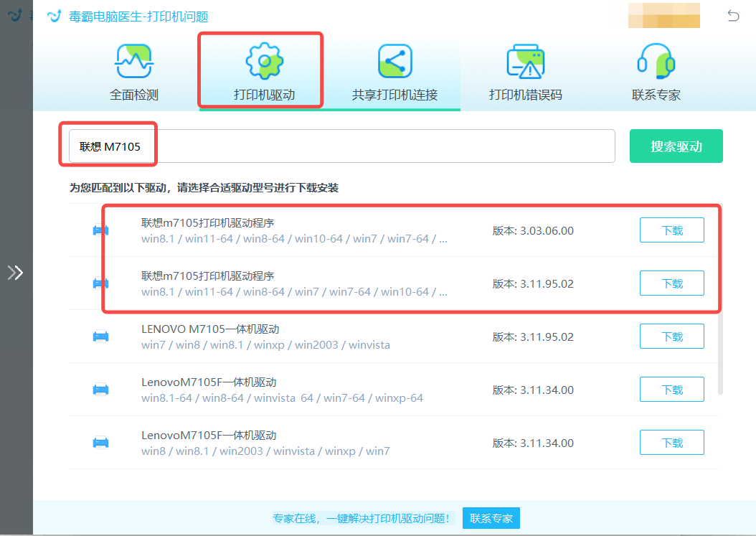Click printer icon beside LENOVO M7105一体机驱动
Viewport: 756px width, 536px height.
tap(100, 337)
